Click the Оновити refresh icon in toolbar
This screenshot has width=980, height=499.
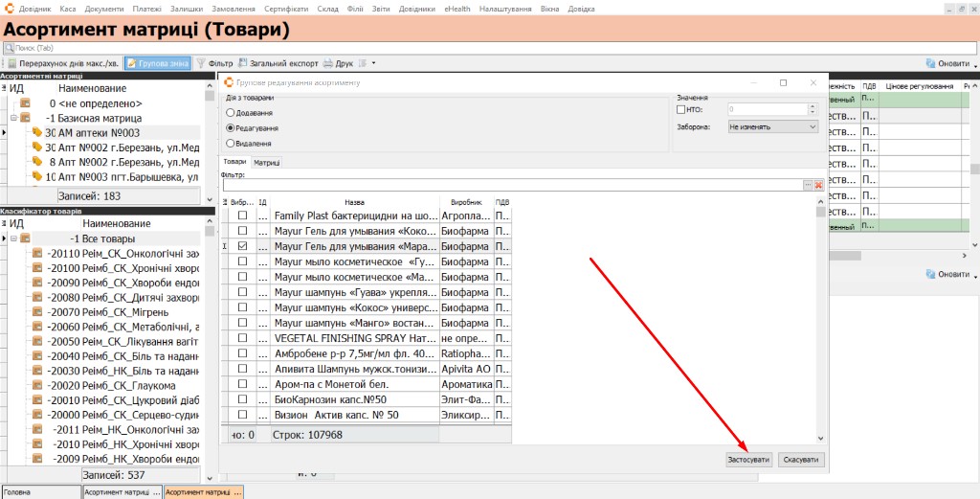click(930, 63)
